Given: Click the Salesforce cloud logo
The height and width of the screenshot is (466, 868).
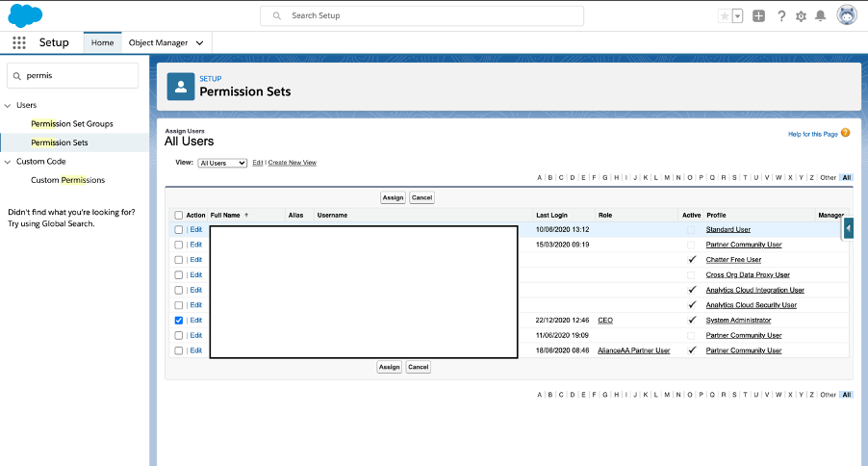Looking at the screenshot, I should click(x=25, y=15).
